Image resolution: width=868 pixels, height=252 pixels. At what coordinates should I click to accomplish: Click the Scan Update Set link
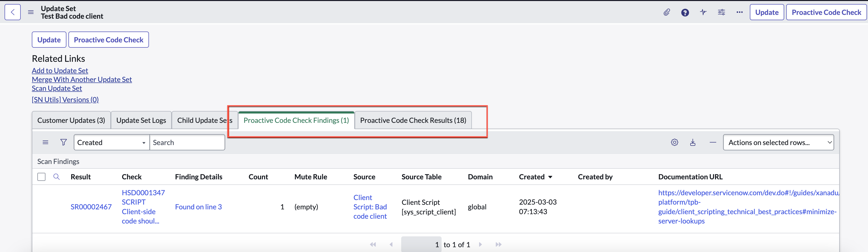[x=57, y=89]
